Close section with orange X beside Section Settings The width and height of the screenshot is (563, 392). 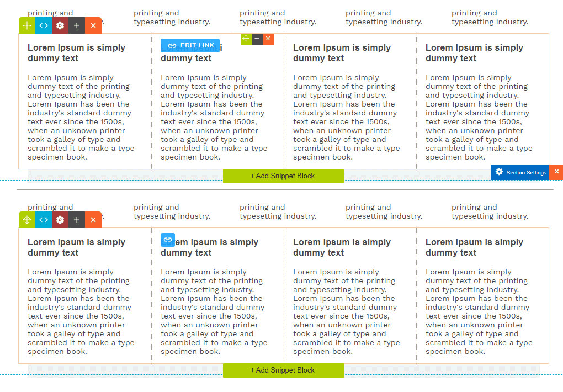point(556,172)
